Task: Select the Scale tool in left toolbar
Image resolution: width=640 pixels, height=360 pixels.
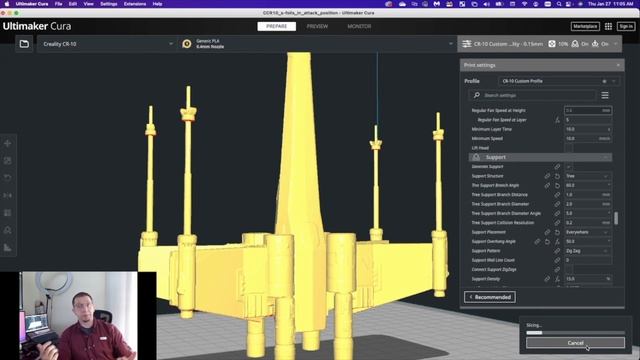Action: coord(7,161)
